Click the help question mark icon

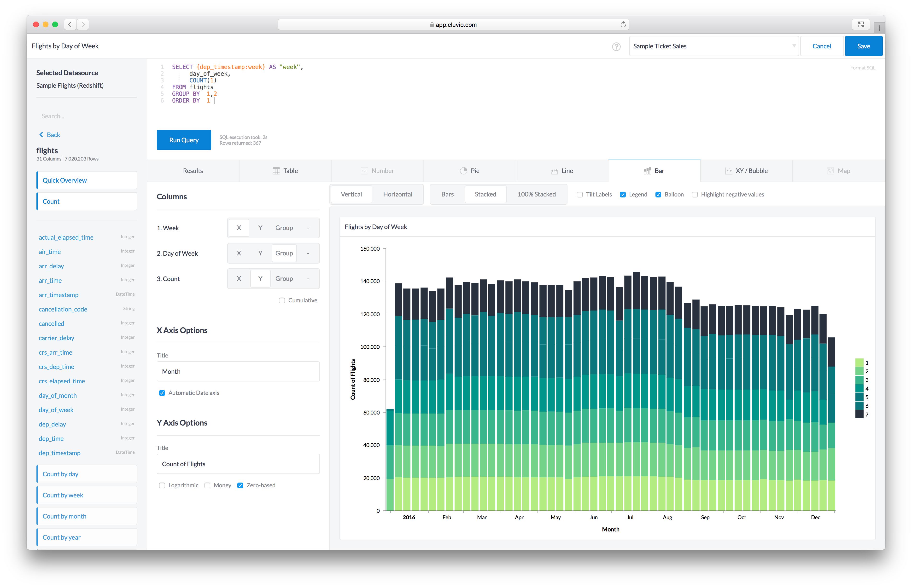616,46
